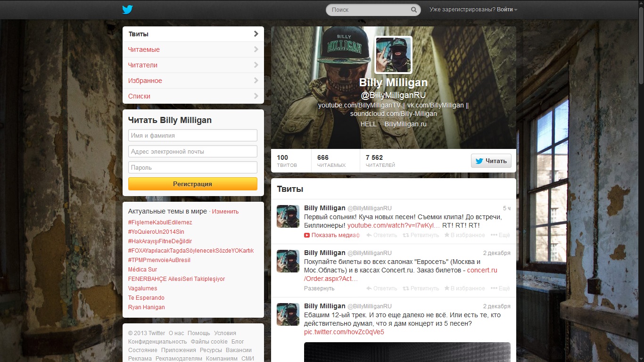Open footer link Конфиденциальность
The height and width of the screenshot is (362, 644).
click(x=157, y=342)
